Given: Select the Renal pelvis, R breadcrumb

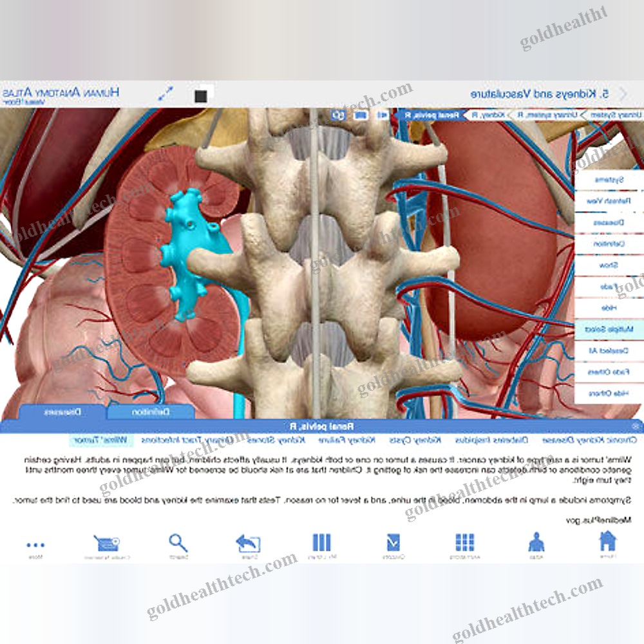Looking at the screenshot, I should pos(431,115).
